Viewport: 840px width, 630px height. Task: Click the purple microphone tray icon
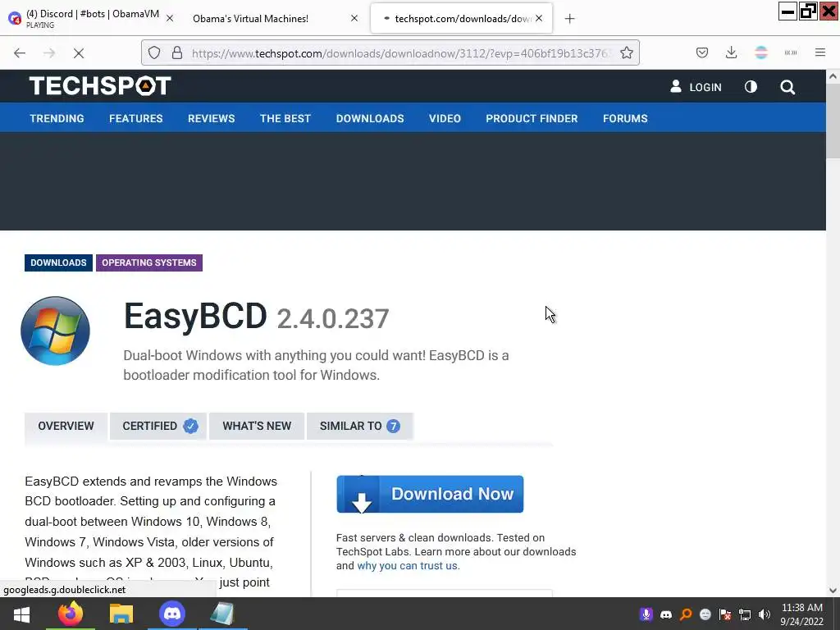coord(646,614)
